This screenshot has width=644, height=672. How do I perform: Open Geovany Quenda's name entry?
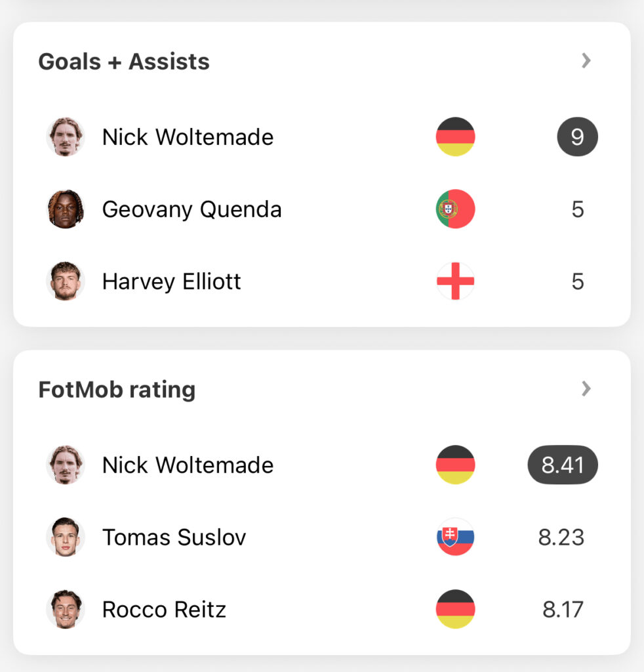[192, 209]
